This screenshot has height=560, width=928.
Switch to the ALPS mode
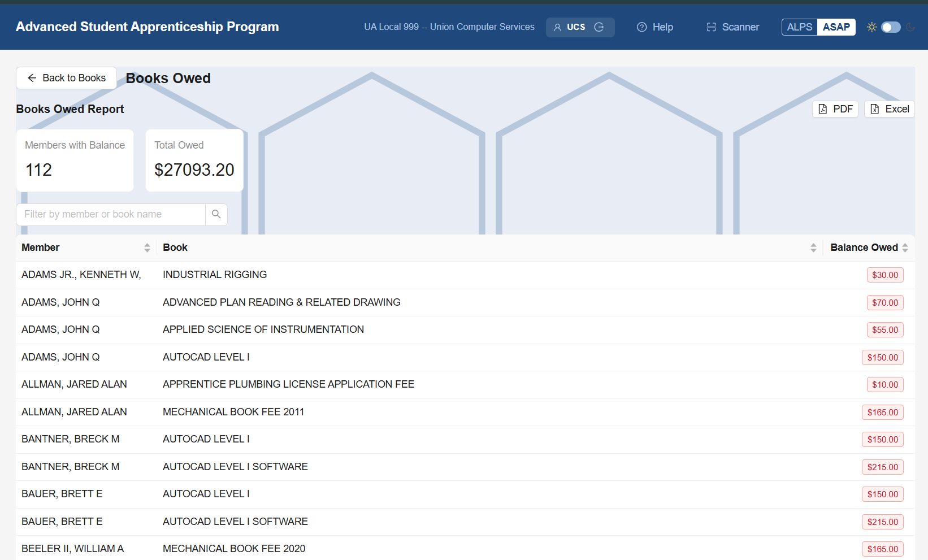tap(800, 27)
